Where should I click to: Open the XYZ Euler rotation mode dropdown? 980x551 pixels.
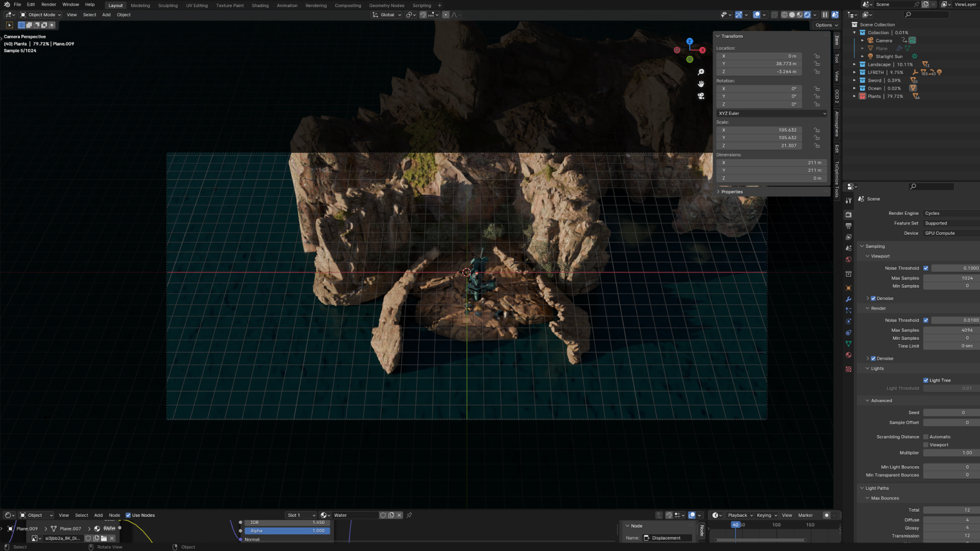(x=771, y=113)
